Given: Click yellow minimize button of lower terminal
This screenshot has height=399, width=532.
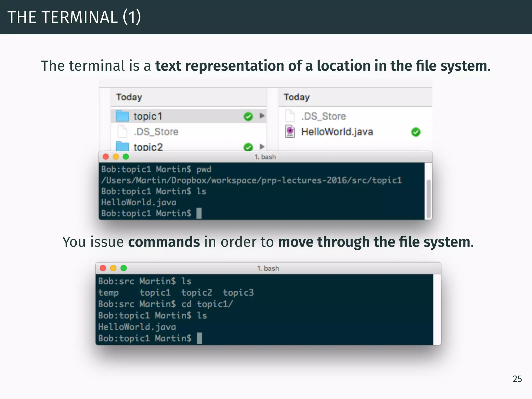Looking at the screenshot, I should pos(113,268).
